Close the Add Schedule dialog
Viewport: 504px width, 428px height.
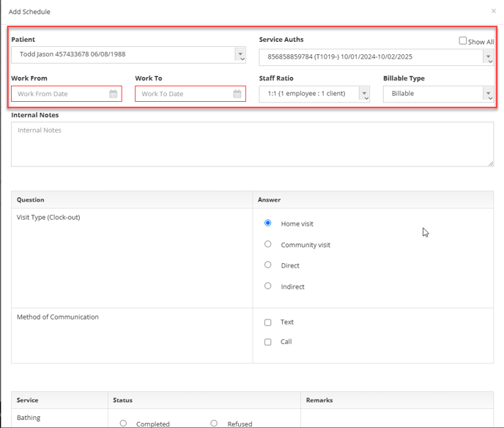coord(494,11)
